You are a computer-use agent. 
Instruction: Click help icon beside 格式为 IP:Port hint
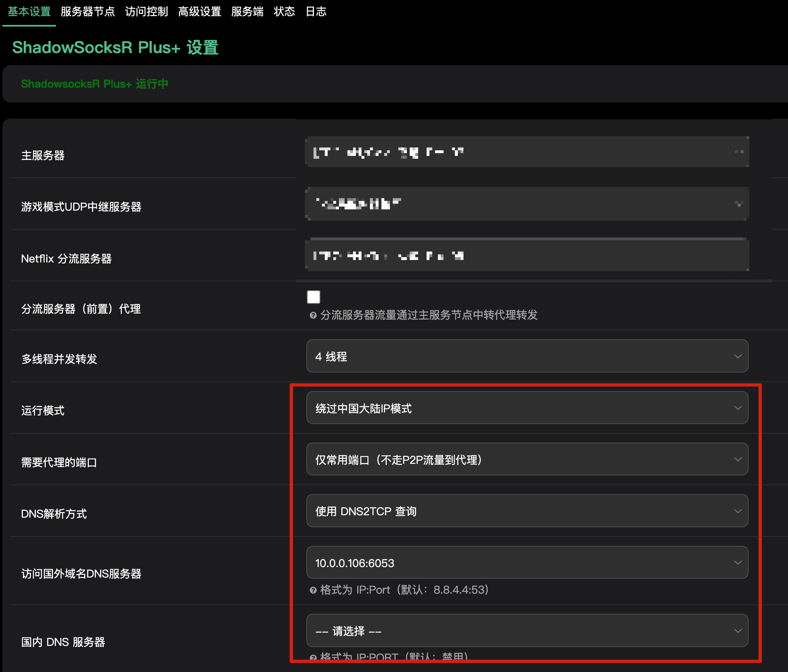[313, 590]
